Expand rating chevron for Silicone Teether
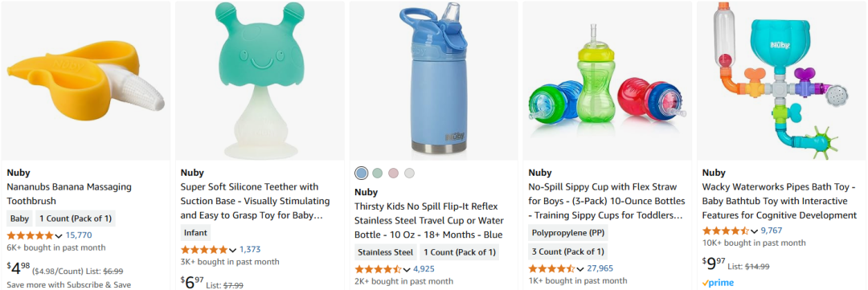Viewport: 868px width, 290px height. [x=232, y=250]
